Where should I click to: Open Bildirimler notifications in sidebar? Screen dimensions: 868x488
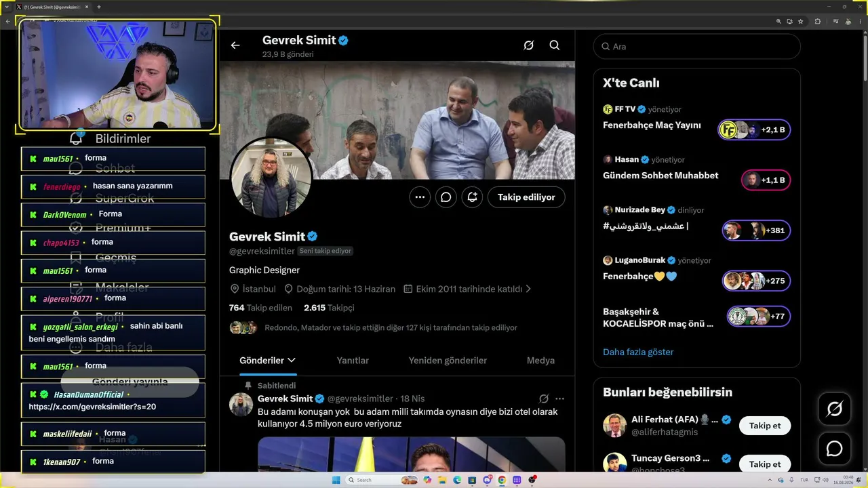(111, 139)
